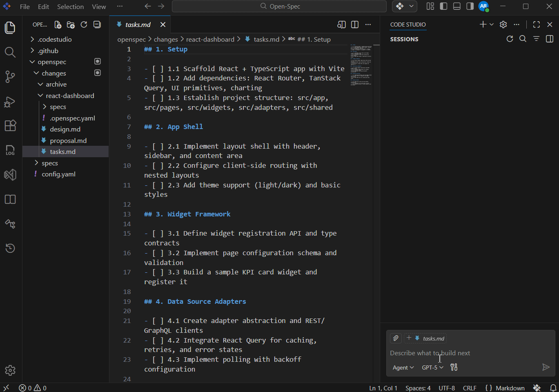The image size is (559, 392).
Task: Select the tasks.md editor tab
Action: 138,25
